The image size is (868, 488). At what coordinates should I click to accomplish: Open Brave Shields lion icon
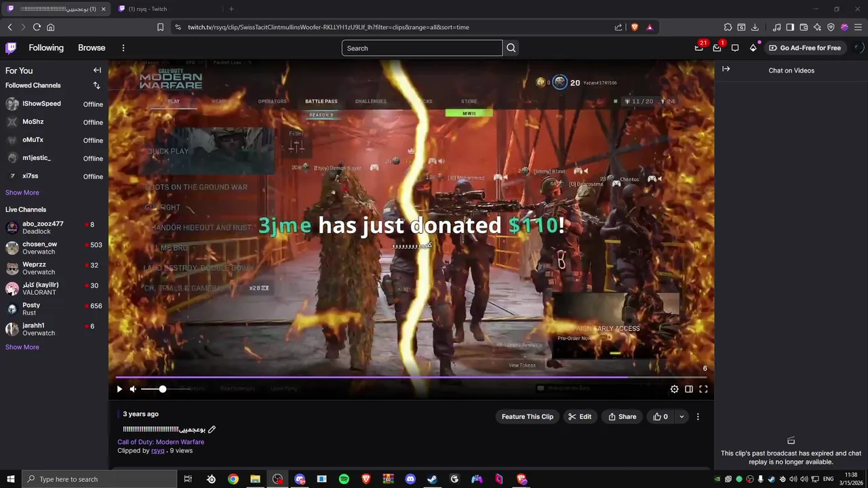pos(635,27)
